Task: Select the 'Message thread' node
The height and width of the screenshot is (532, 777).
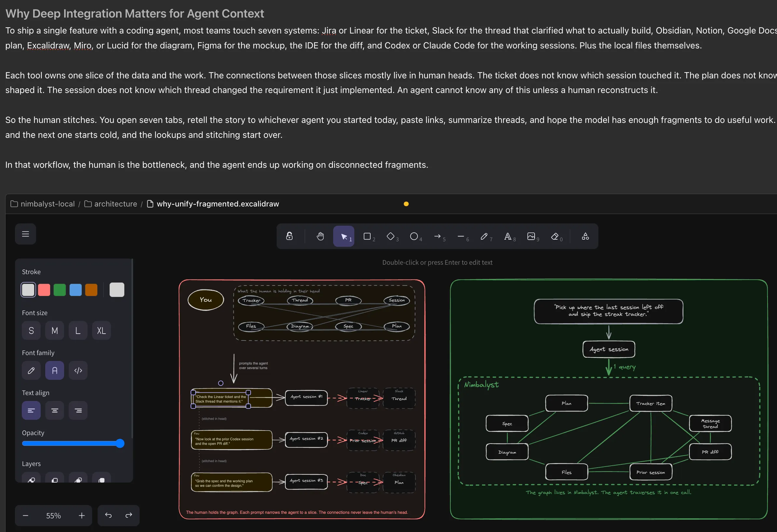Action: (711, 423)
